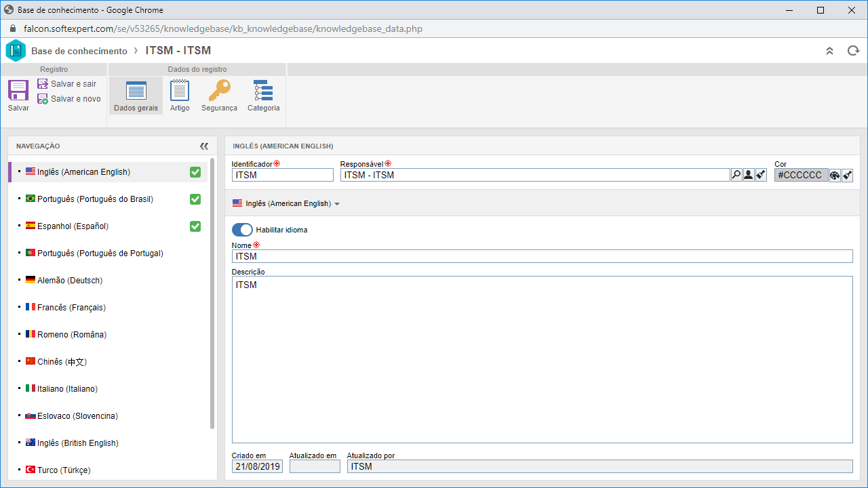Click inside the Descrição text area
This screenshot has height=488, width=868.
pos(542,359)
